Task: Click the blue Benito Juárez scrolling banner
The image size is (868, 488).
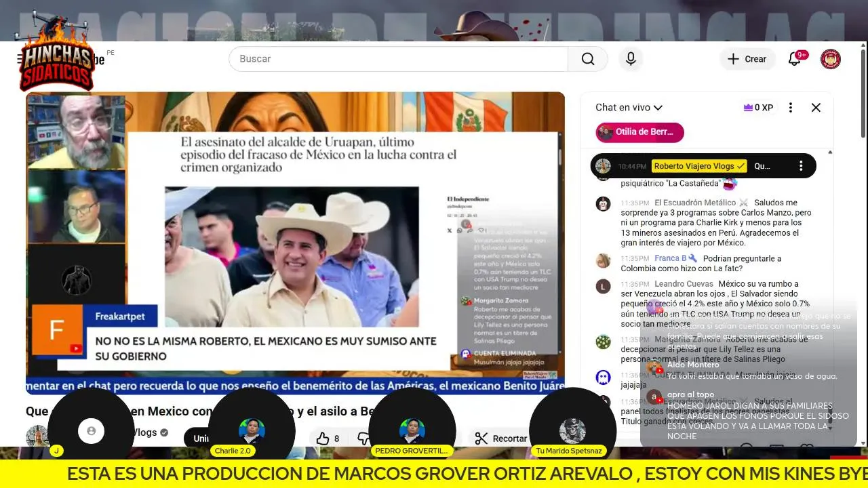Action: coord(295,386)
